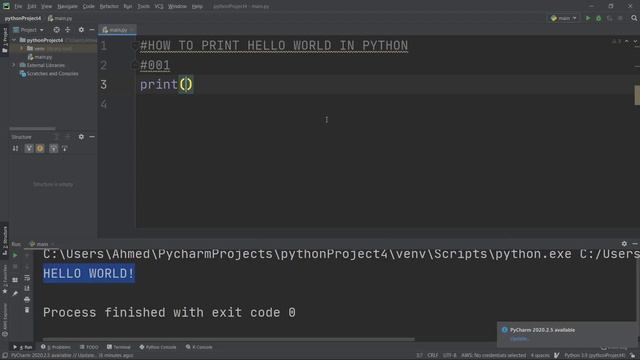Hide the Project panel with minus icon
The height and width of the screenshot is (360, 640).
(92, 30)
